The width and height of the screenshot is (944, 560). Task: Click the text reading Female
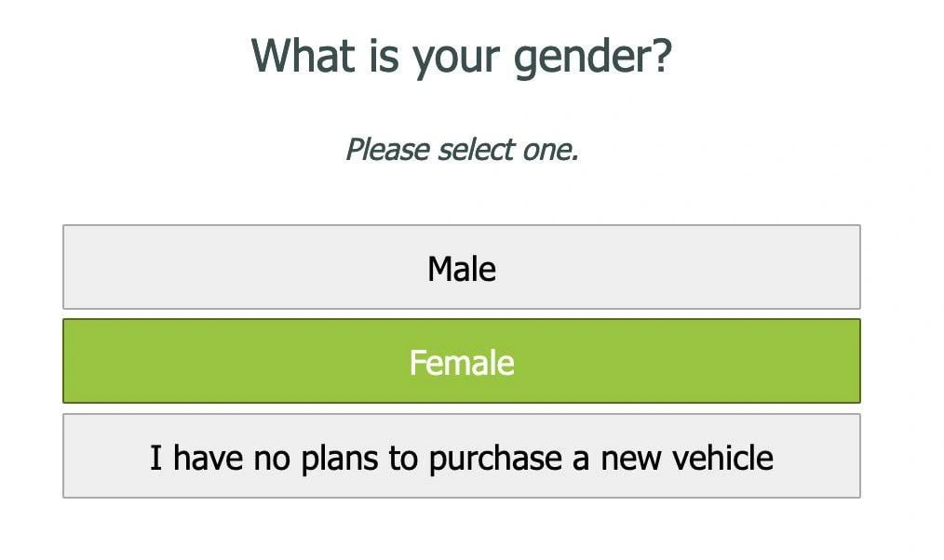click(x=462, y=363)
